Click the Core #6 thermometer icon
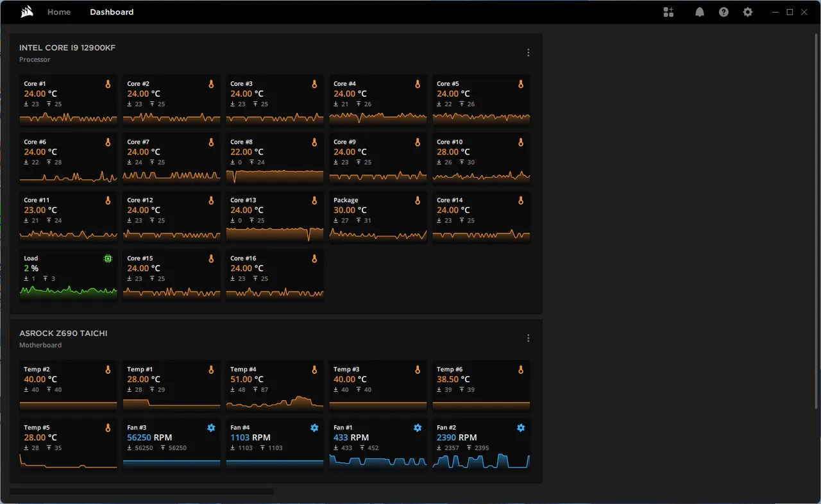821x504 pixels. [x=108, y=142]
